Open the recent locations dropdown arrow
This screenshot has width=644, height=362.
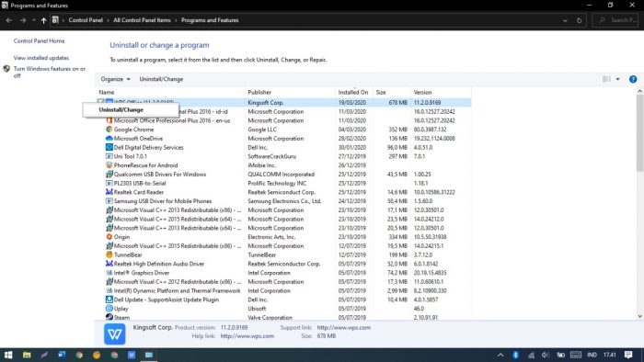click(34, 20)
